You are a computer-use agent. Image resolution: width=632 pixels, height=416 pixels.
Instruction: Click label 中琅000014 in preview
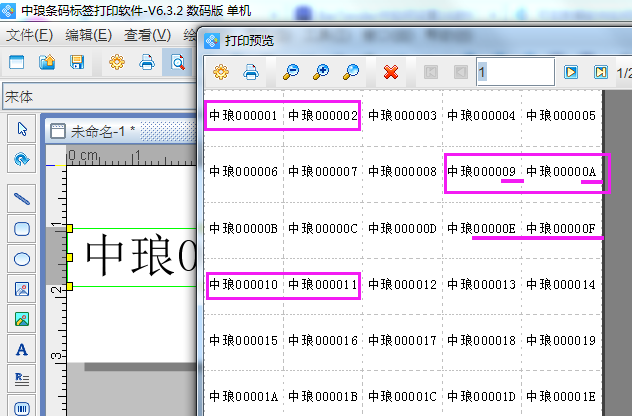point(561,285)
